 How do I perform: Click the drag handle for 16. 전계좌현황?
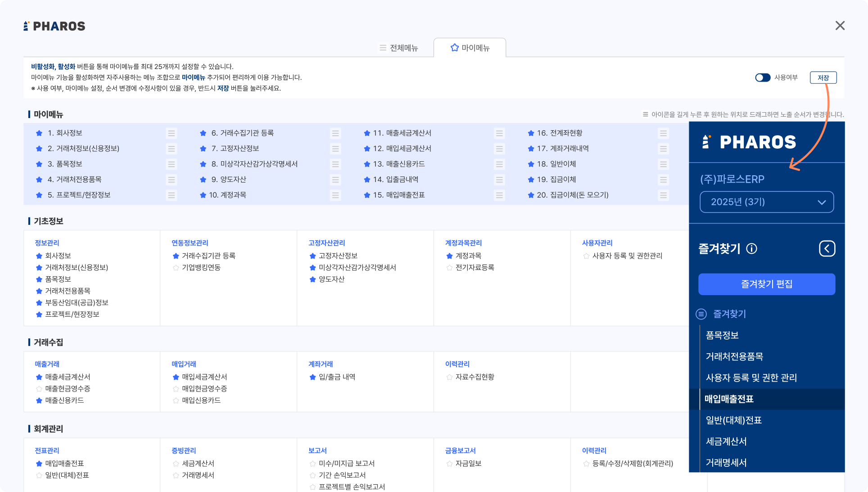coord(663,133)
